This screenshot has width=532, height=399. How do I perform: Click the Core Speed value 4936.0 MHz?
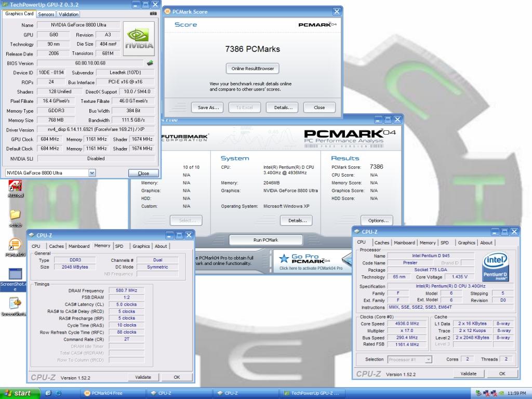tap(407, 324)
